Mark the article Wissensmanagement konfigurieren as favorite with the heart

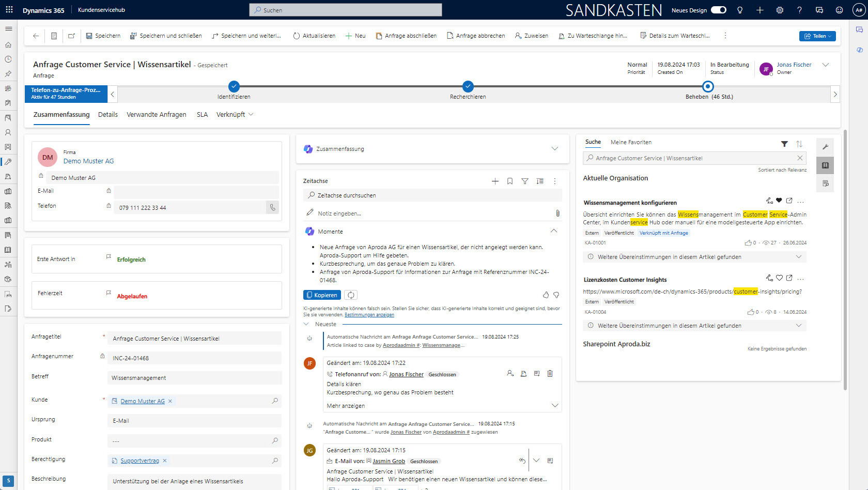click(x=779, y=200)
